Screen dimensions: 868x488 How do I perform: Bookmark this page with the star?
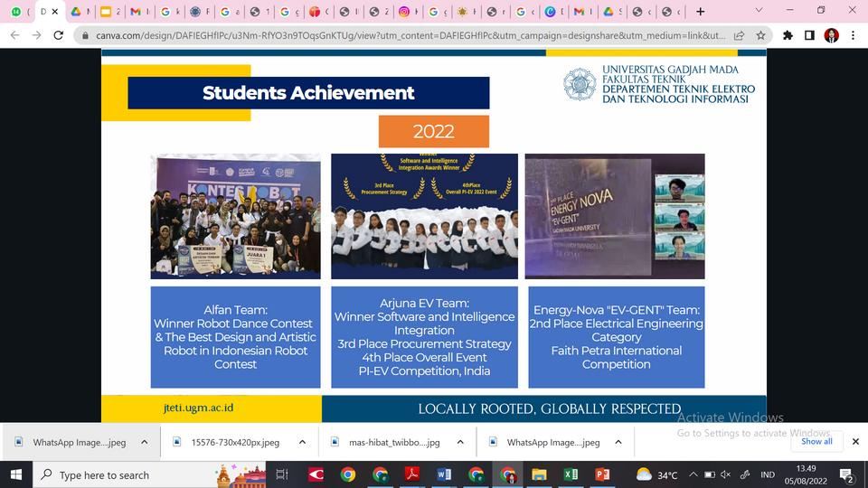[x=760, y=35]
